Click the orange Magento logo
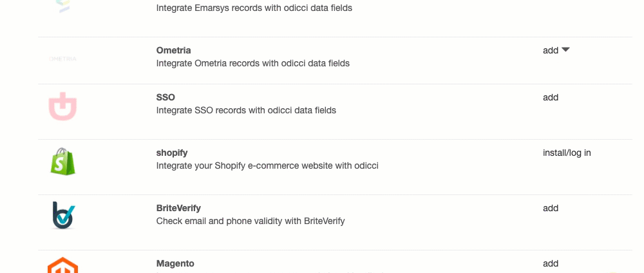Viewport: 644px width, 273px height. (62, 265)
